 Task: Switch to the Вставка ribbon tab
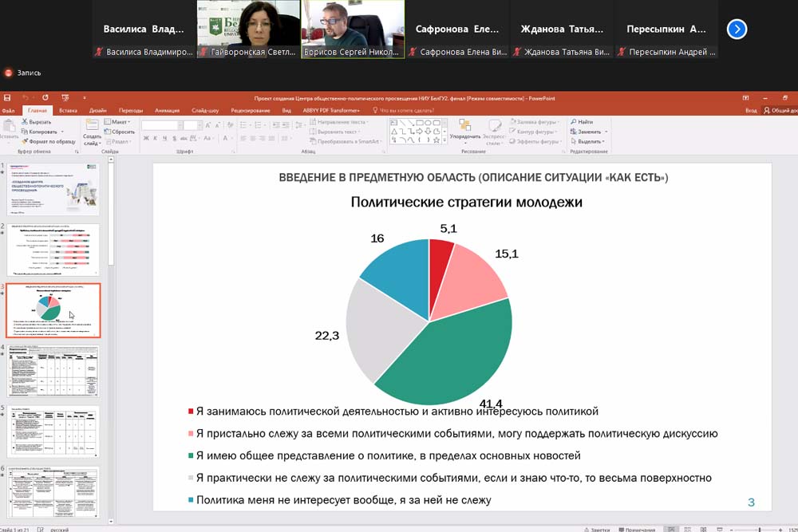[68, 110]
